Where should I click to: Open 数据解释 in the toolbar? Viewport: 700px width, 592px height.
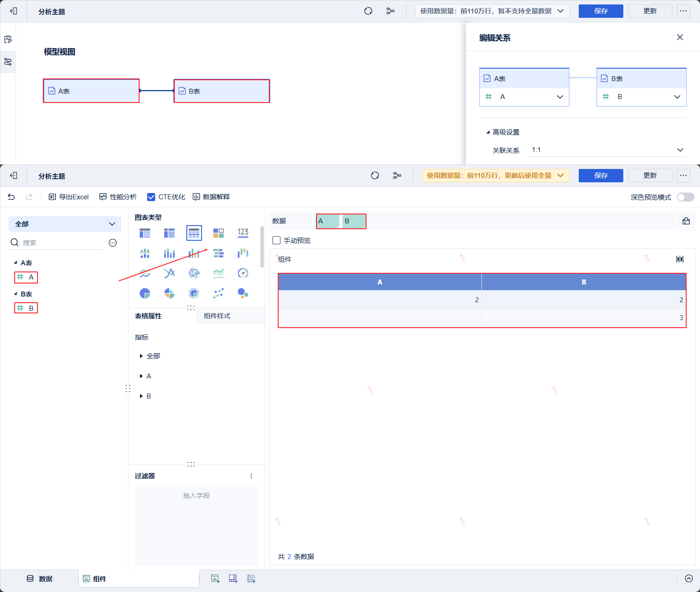coord(211,197)
